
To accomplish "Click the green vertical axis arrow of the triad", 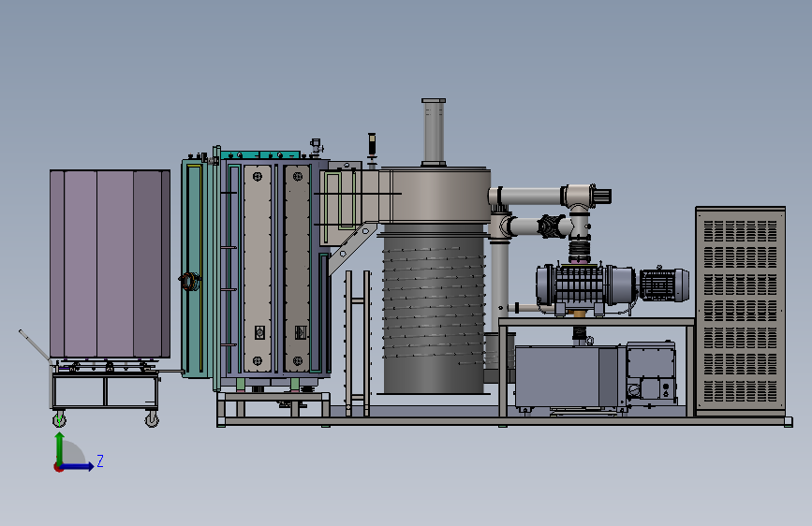I will point(60,448).
